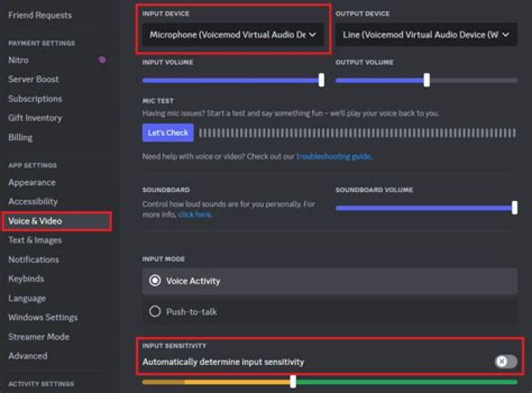Go to Notifications settings
This screenshot has width=532, height=393.
tap(33, 259)
